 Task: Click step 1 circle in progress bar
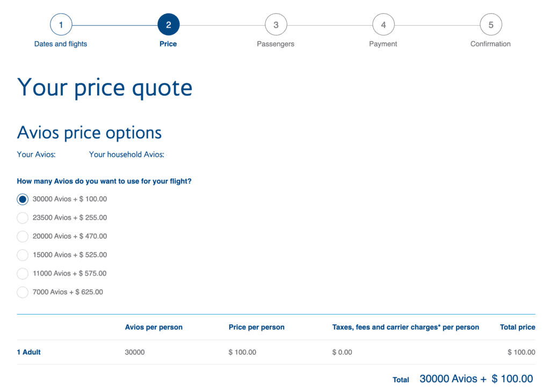pyautogui.click(x=61, y=25)
